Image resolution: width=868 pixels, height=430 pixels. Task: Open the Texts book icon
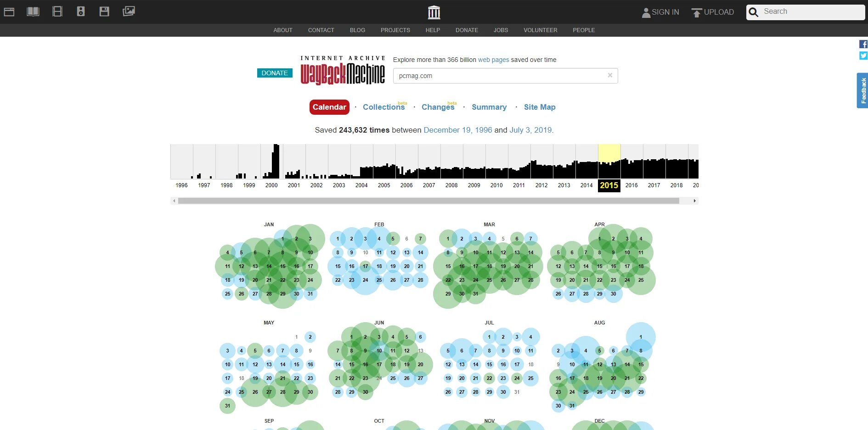[x=33, y=11]
